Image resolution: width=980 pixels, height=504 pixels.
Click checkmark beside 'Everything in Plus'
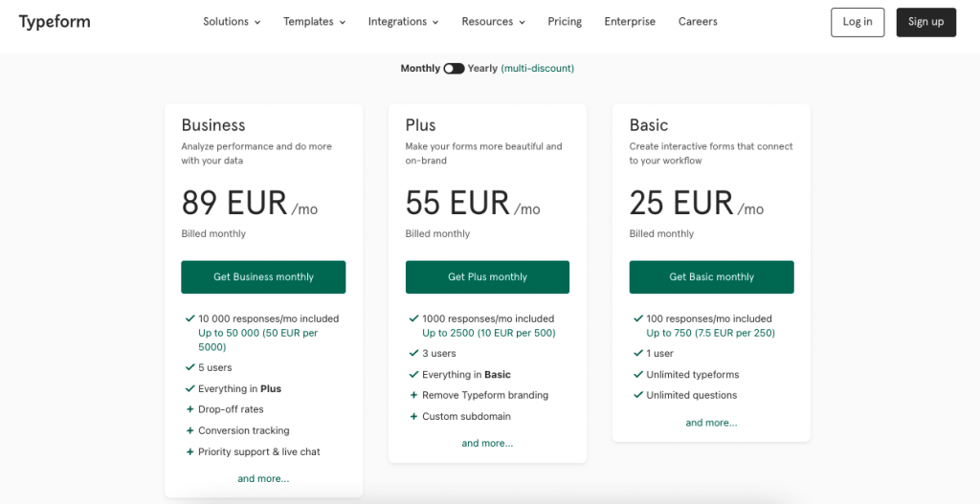[x=190, y=388]
